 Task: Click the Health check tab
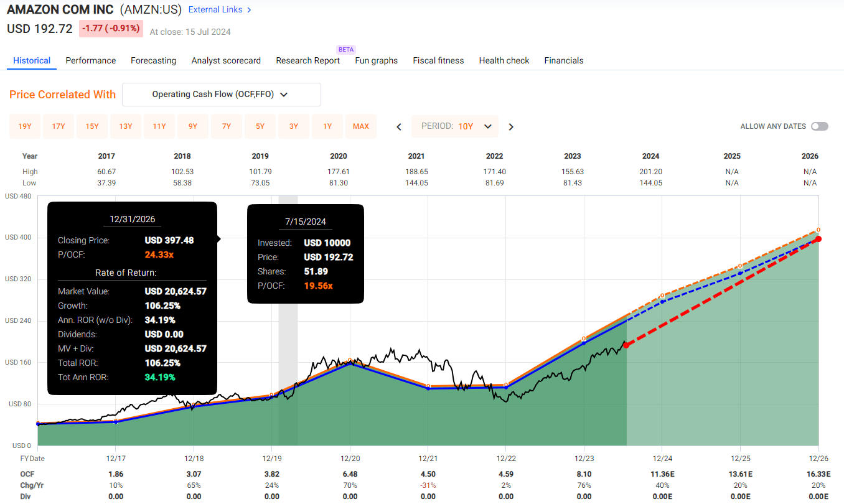[504, 60]
